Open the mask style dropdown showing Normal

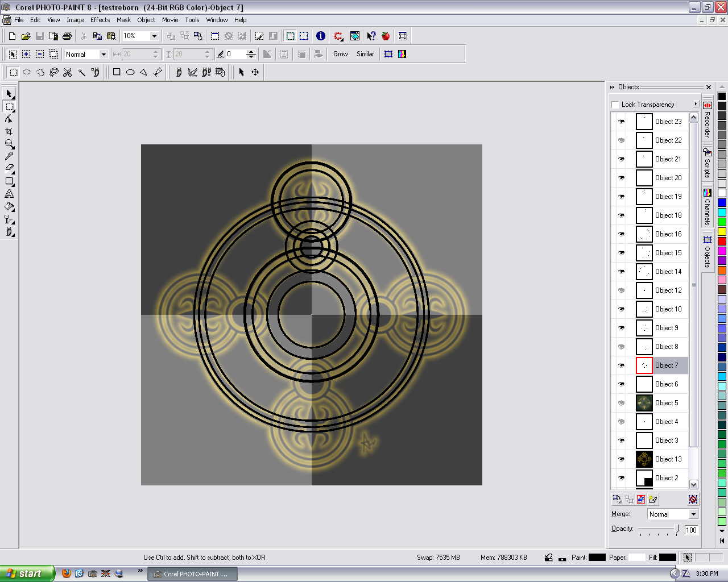[104, 54]
